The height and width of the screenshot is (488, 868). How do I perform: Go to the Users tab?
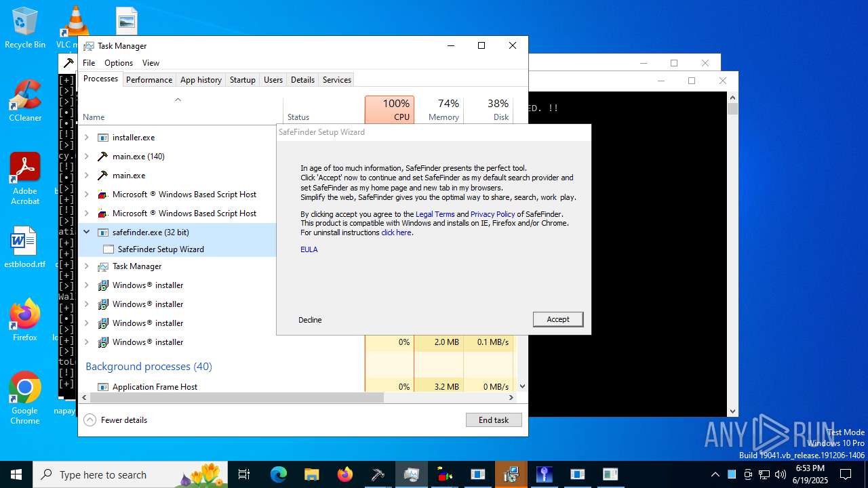tap(273, 80)
